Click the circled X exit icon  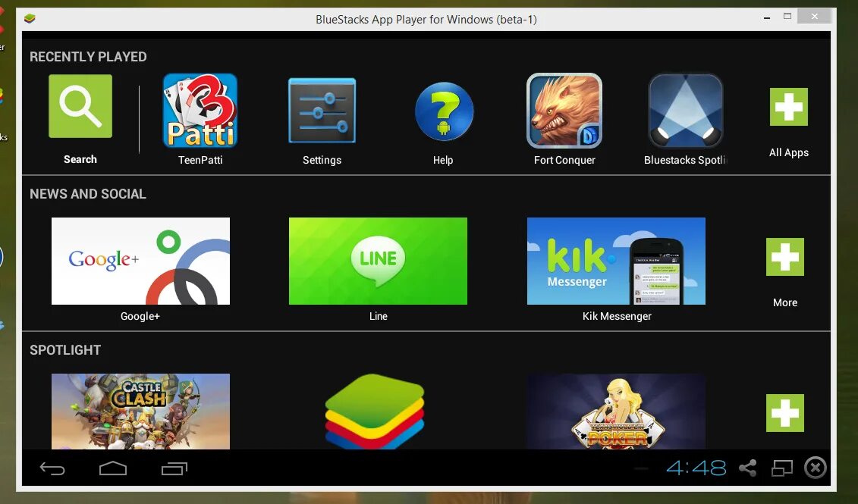tap(816, 468)
